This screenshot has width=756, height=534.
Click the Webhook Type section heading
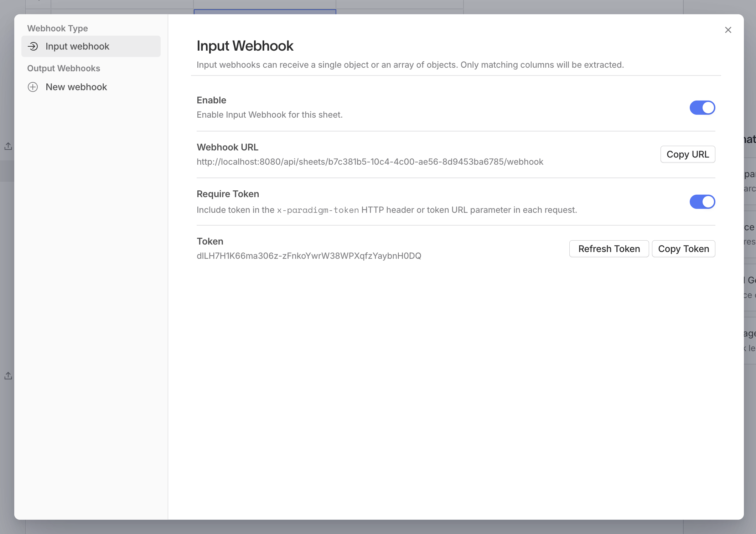57,29
